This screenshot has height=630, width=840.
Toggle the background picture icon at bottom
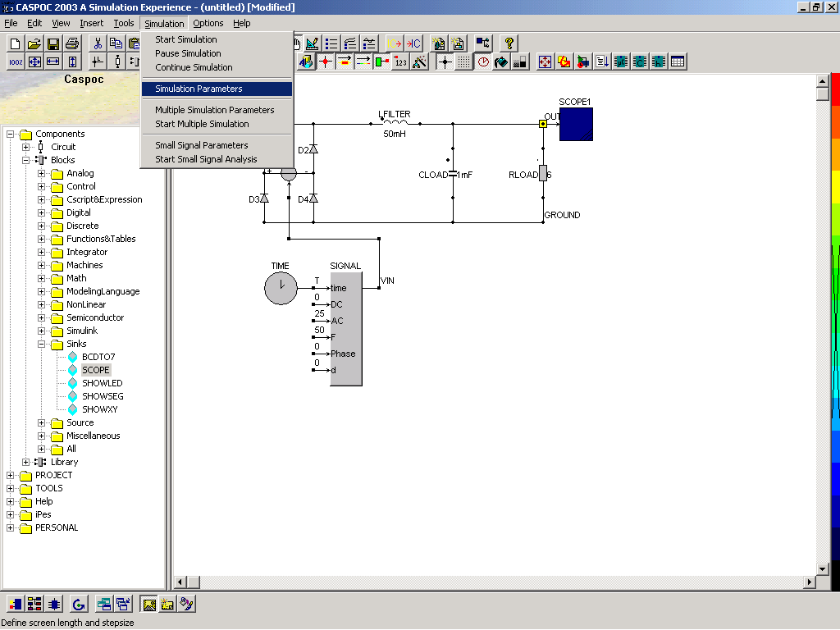(x=149, y=605)
